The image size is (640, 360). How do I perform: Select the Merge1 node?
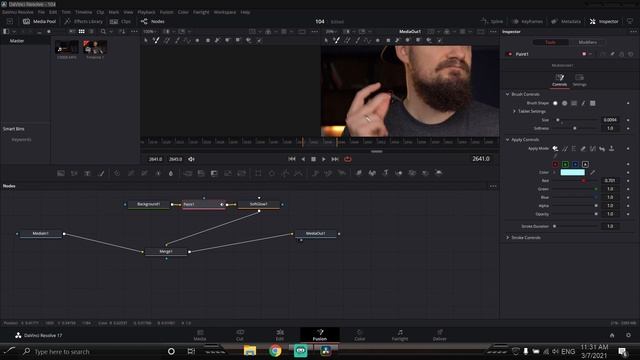coord(166,251)
